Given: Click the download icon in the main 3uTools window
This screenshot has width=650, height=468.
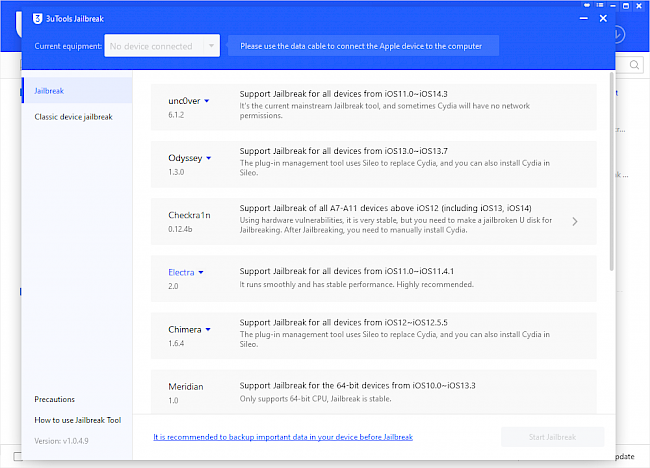Looking at the screenshot, I should (619, 34).
